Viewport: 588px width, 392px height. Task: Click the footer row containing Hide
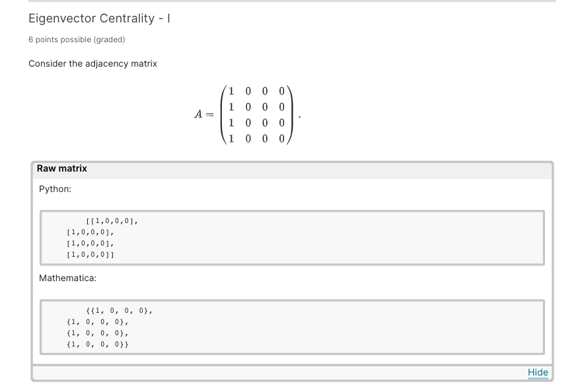(x=292, y=372)
